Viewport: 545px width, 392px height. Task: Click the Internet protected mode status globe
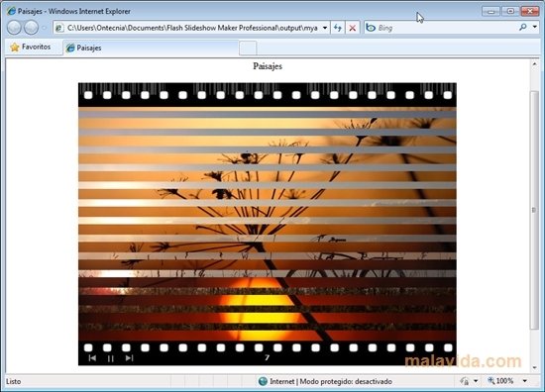[x=263, y=381]
